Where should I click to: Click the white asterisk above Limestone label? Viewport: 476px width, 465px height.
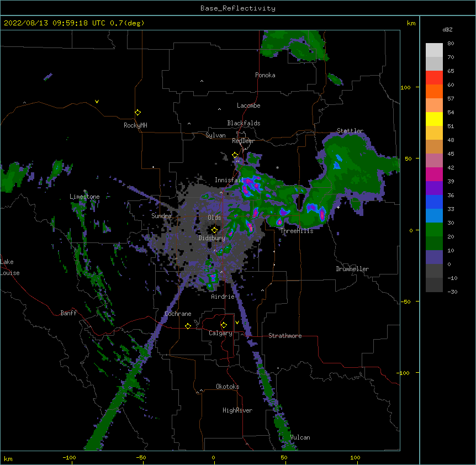[85, 191]
